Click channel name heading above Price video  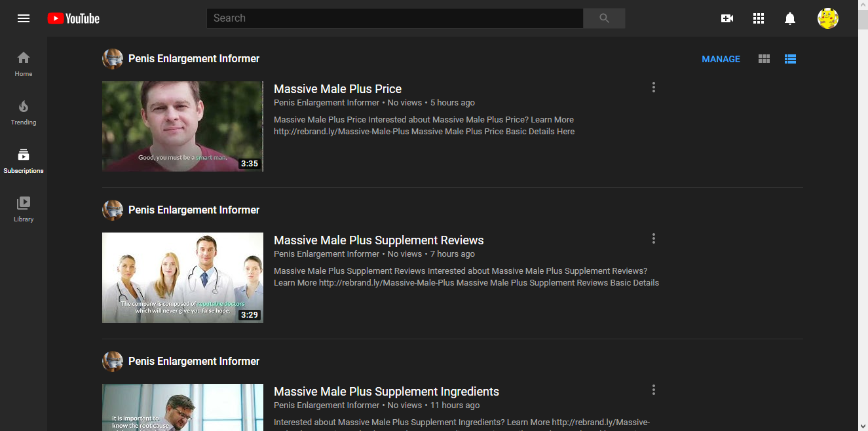click(194, 59)
